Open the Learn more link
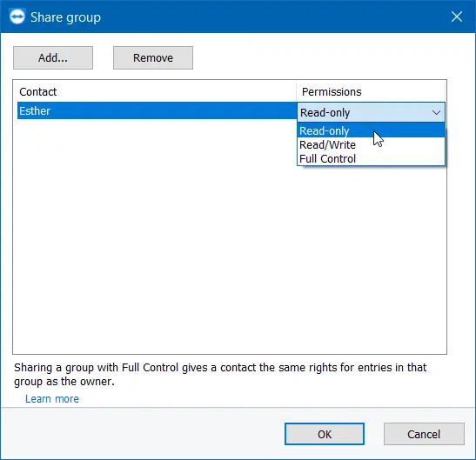 [52, 399]
